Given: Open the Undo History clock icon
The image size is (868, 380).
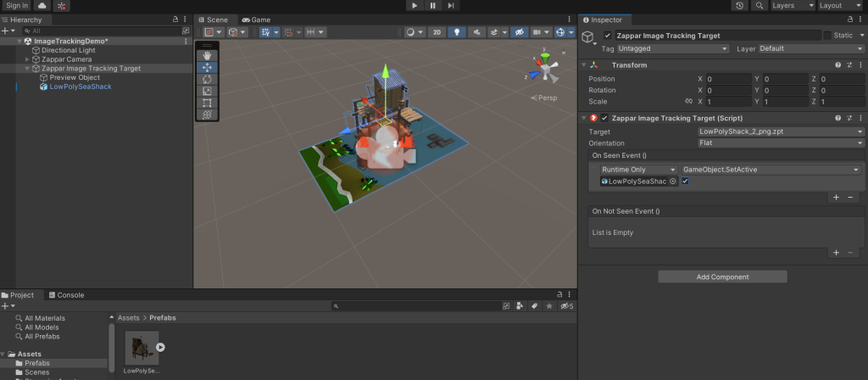Looking at the screenshot, I should (x=740, y=6).
